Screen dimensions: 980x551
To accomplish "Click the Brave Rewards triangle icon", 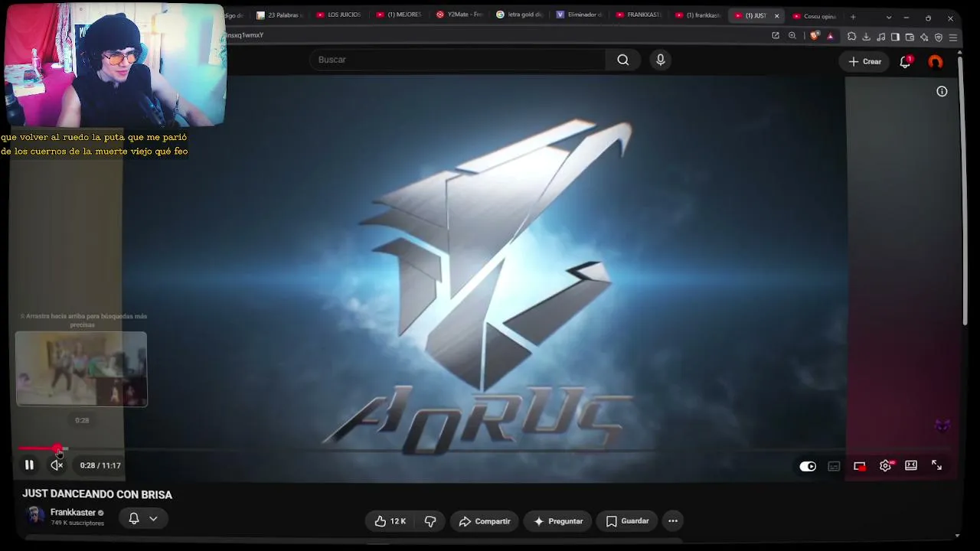I will click(831, 36).
